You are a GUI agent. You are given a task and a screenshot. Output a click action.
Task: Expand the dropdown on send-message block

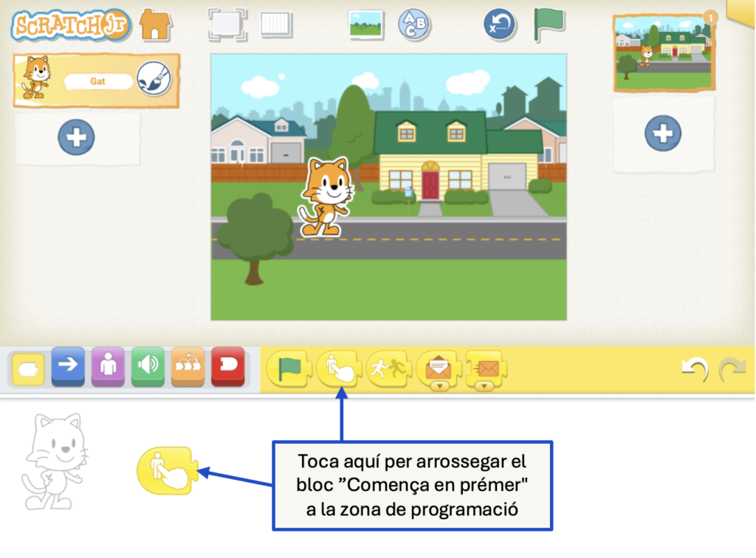(x=484, y=385)
